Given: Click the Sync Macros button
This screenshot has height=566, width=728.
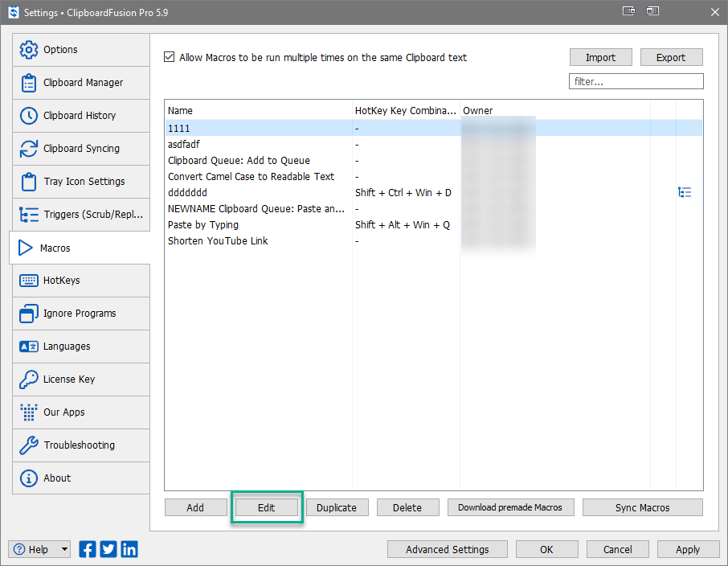Looking at the screenshot, I should pyautogui.click(x=643, y=507).
